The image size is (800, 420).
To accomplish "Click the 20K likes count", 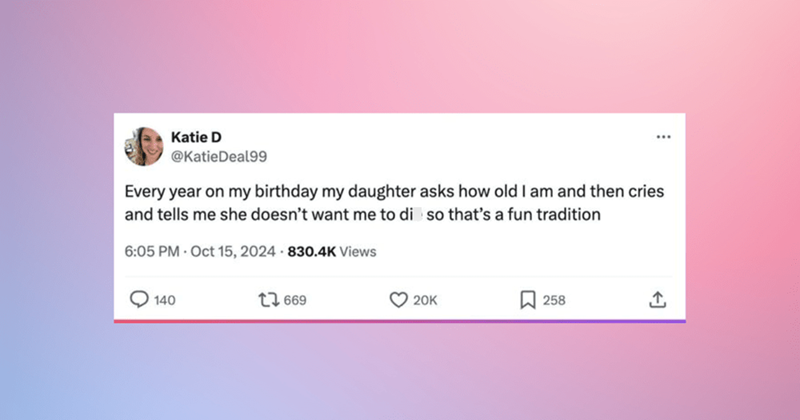I will [425, 300].
